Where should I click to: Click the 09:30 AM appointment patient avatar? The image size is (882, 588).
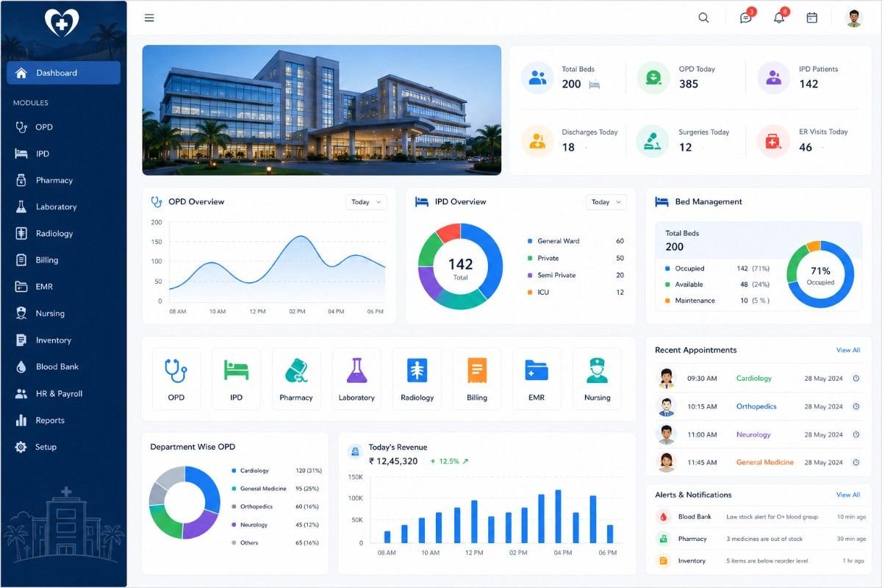(667, 379)
